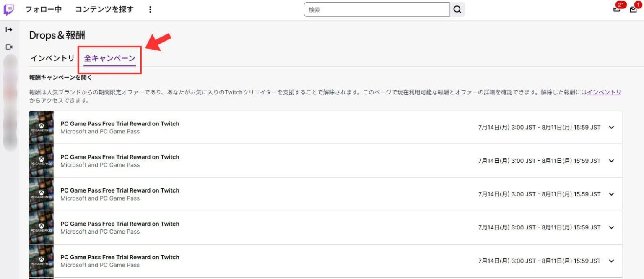
Task: Expand the left sidebar with arrow icon
Action: tap(9, 30)
